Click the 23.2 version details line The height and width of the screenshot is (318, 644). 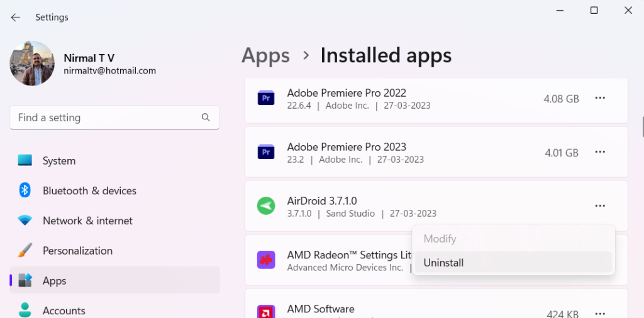point(355,160)
